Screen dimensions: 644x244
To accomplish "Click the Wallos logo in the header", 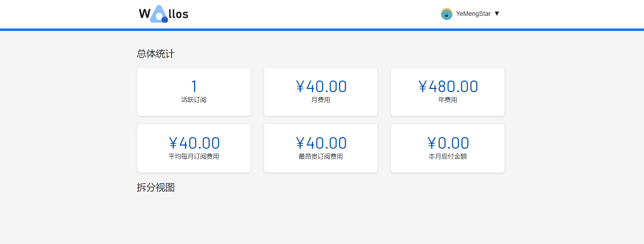I will (x=164, y=14).
